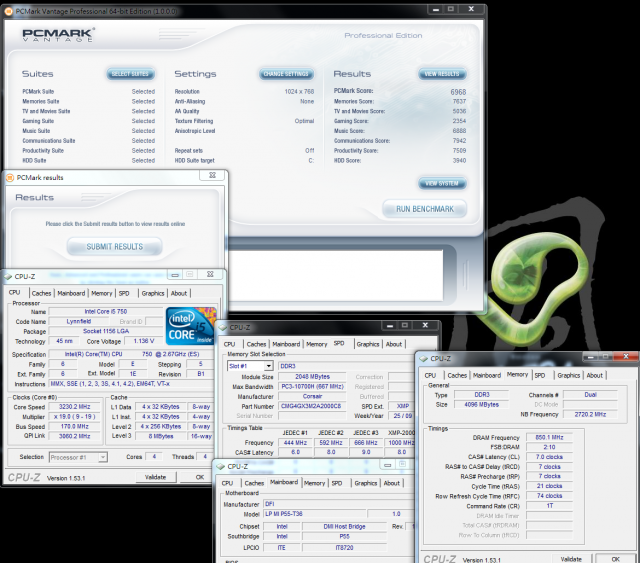This screenshot has height=563, width=641.
Task: Click OK in CPU-Z Memory window
Action: point(615,559)
